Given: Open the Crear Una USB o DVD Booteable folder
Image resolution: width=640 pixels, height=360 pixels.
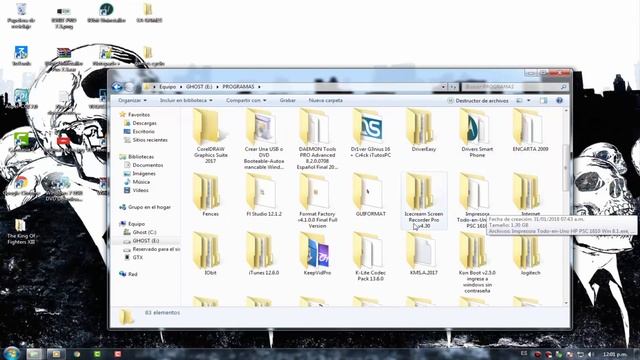Looking at the screenshot, I should [x=263, y=139].
